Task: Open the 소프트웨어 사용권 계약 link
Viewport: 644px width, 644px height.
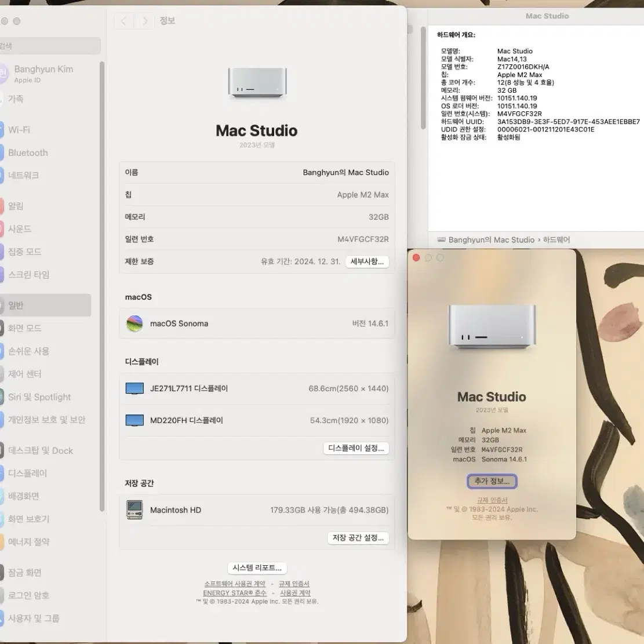Action: [235, 584]
